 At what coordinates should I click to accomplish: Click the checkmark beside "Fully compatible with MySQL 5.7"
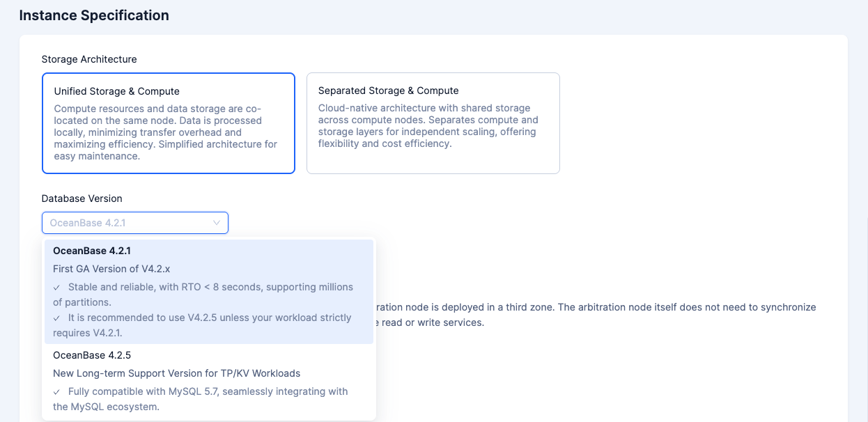57,391
